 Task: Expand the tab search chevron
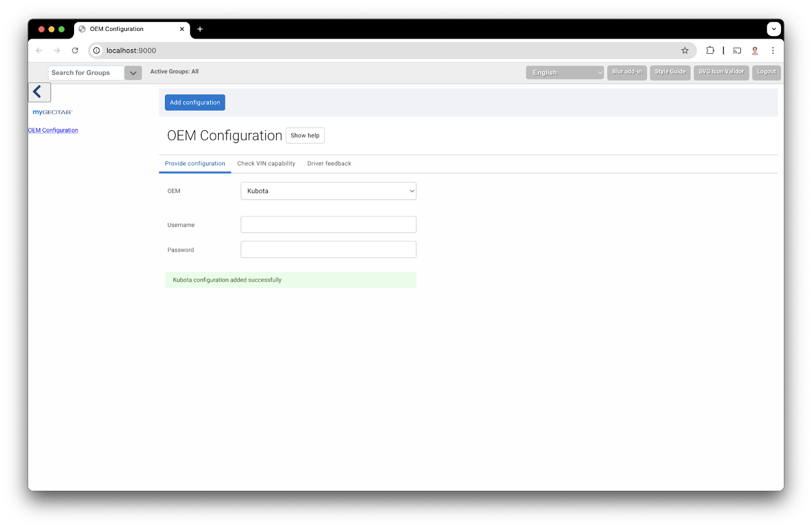(774, 29)
